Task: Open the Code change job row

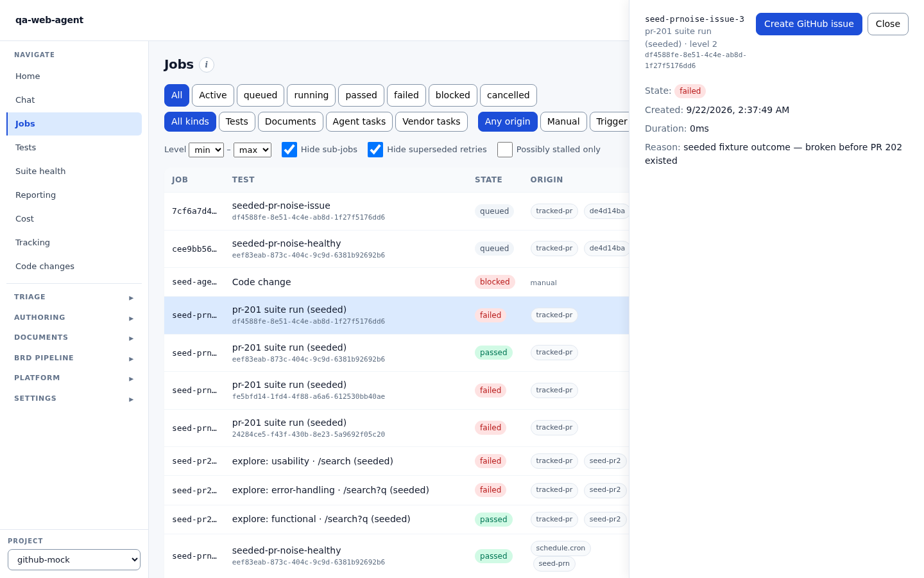Action: pyautogui.click(x=397, y=282)
